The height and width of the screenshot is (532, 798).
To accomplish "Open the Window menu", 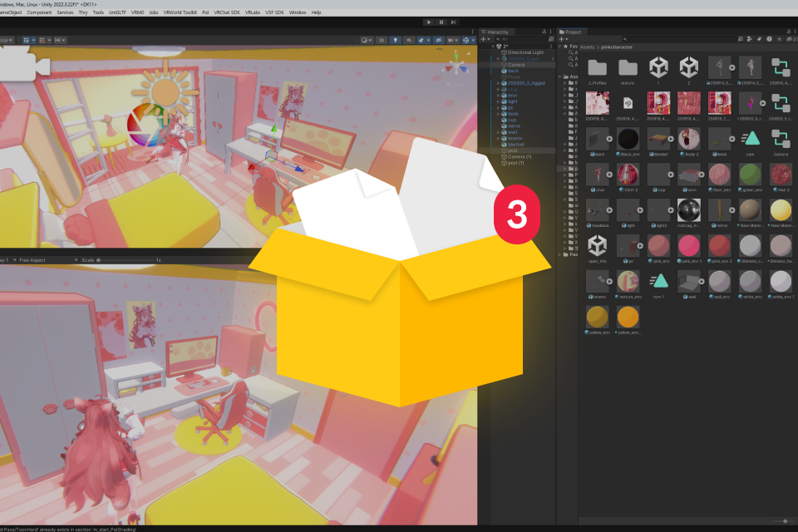I will click(298, 12).
